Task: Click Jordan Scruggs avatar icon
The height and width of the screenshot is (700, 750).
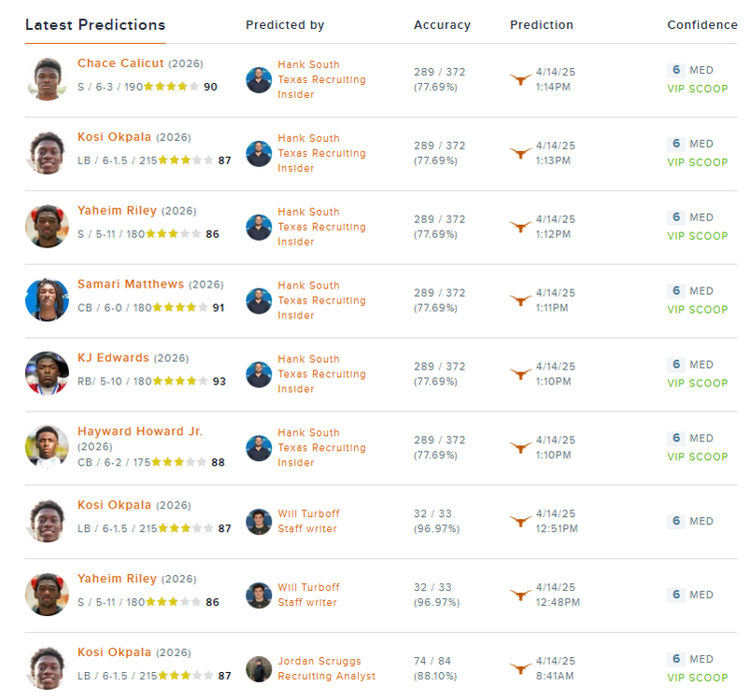Action: [259, 668]
